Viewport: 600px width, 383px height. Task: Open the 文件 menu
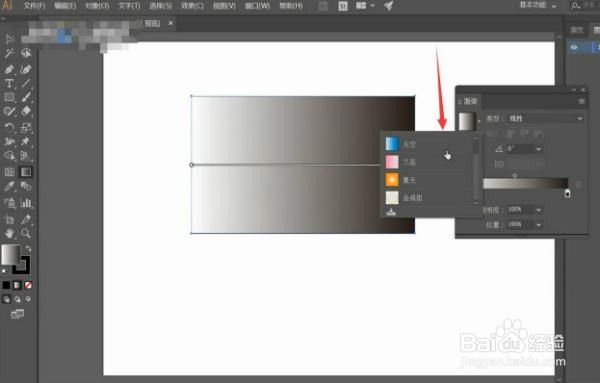34,6
